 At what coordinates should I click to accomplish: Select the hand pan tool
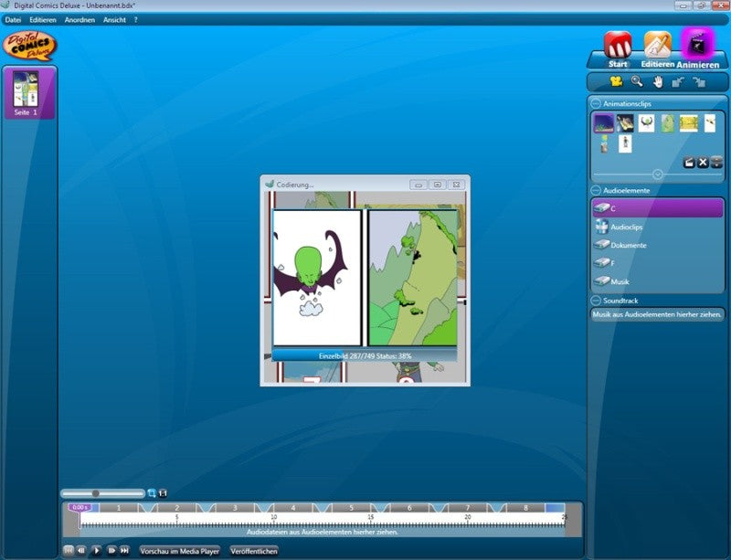pyautogui.click(x=658, y=82)
